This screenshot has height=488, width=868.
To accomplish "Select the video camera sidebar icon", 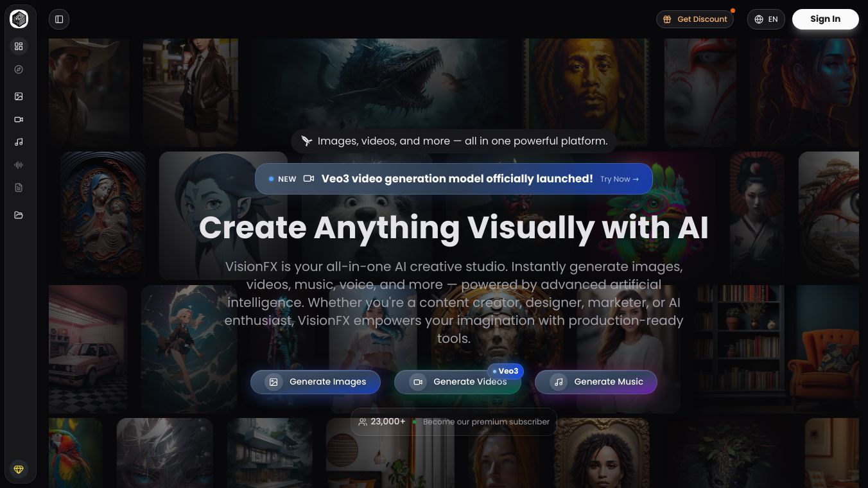I will (19, 119).
